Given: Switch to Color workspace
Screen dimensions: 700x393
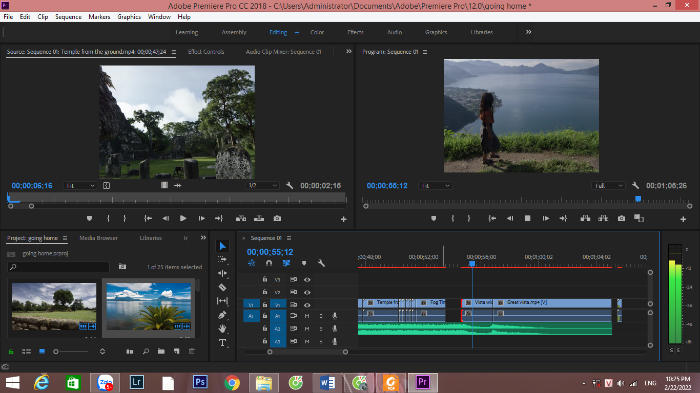Looking at the screenshot, I should coord(317,32).
